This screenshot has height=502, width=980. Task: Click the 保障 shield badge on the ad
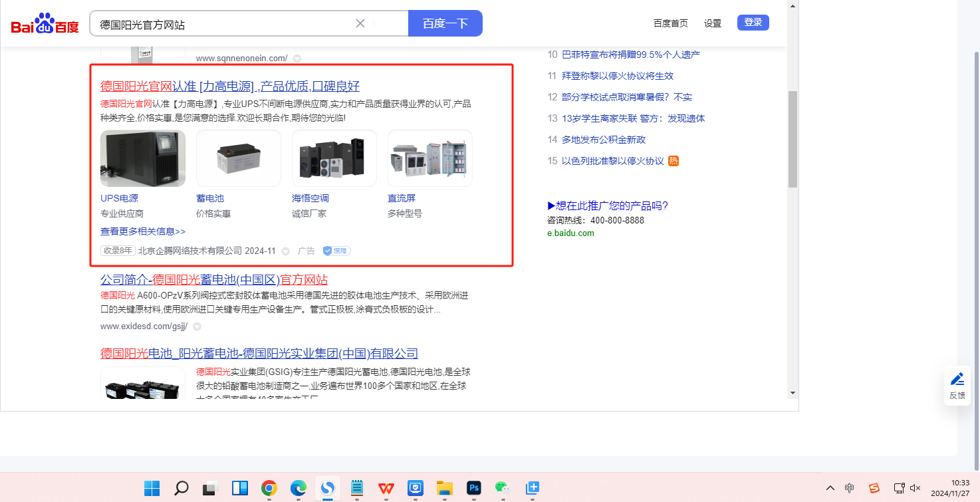(336, 251)
